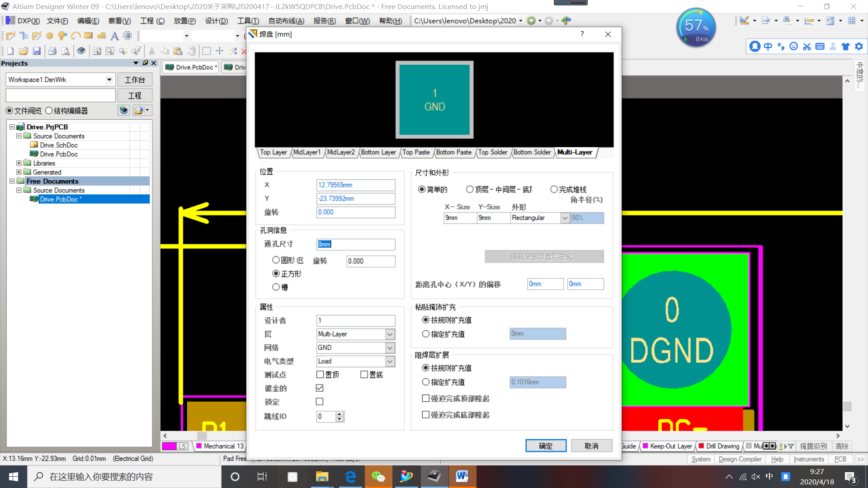Image resolution: width=868 pixels, height=488 pixels.
Task: Select the place text string (A) tool
Action: click(114, 36)
